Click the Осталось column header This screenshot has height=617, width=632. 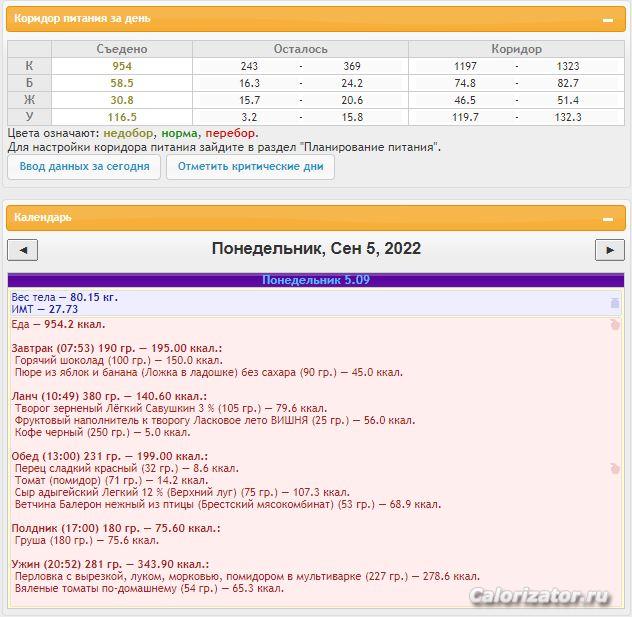[x=300, y=49]
